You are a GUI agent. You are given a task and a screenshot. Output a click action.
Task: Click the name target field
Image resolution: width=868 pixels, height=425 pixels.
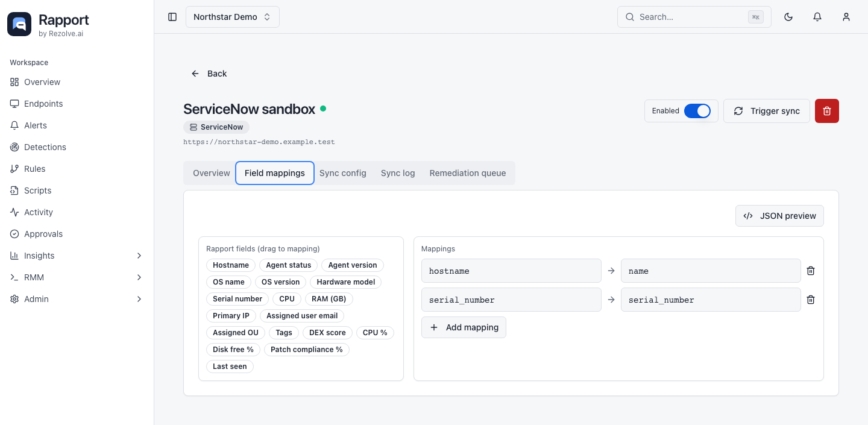point(711,271)
